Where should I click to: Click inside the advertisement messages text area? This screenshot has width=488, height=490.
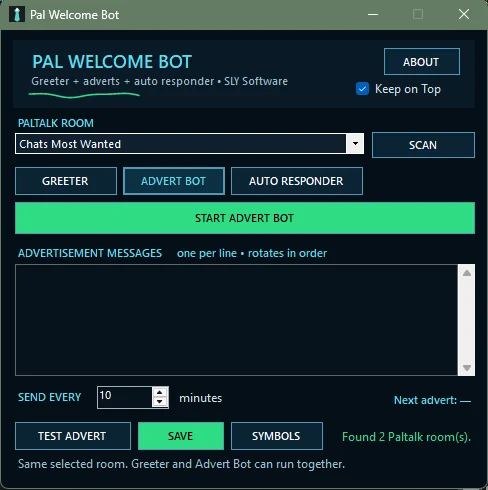236,320
